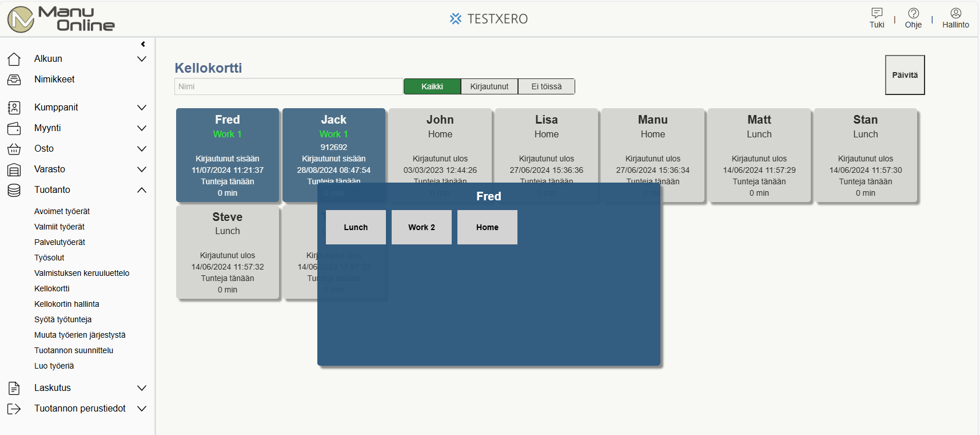980x435 pixels.
Task: Select Matt's time card
Action: [x=759, y=155]
